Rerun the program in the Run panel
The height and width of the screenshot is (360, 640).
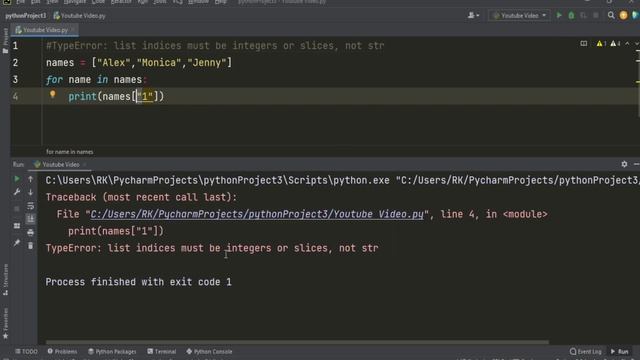tap(17, 179)
